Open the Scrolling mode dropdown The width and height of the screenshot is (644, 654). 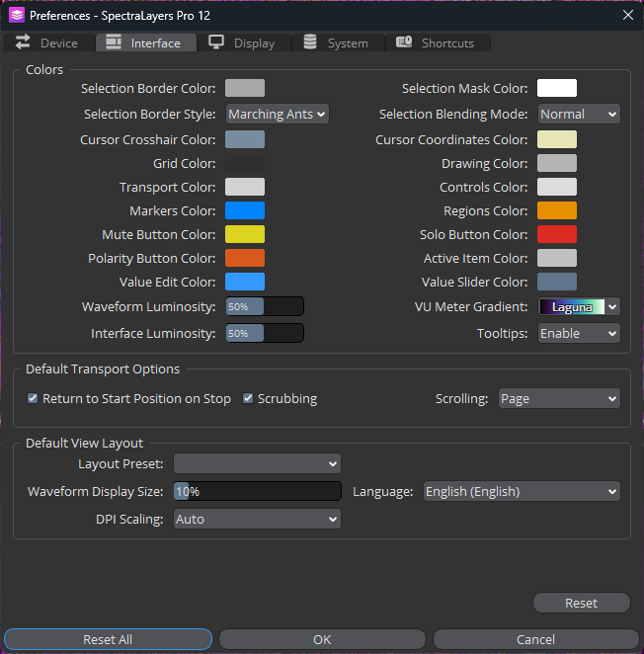point(559,399)
